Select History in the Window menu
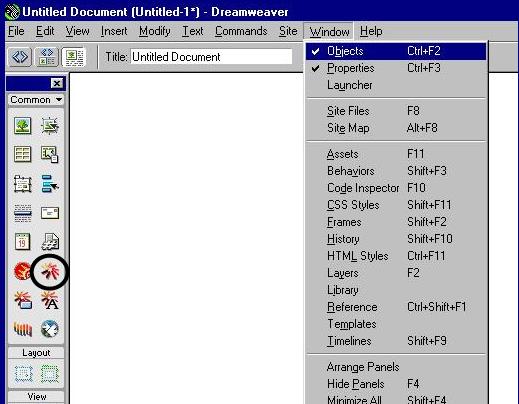519x404 pixels. point(396,239)
